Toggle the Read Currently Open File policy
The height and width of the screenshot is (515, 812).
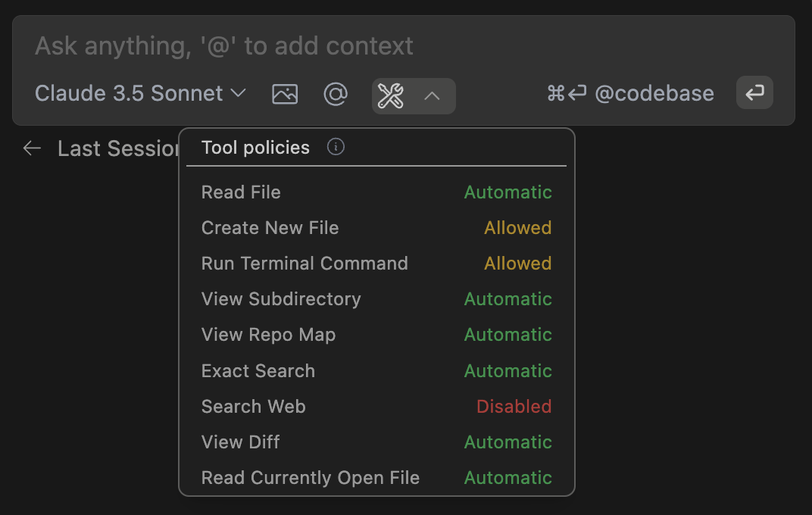click(507, 478)
